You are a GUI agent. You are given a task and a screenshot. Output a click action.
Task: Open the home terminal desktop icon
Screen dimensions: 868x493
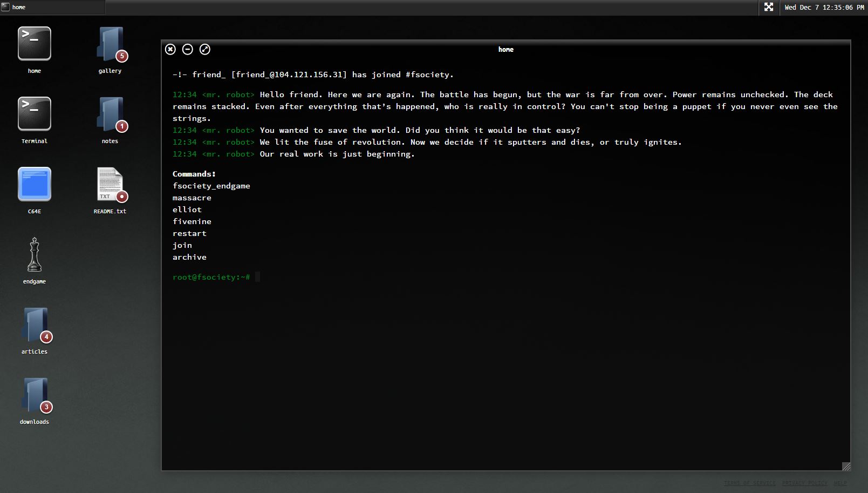click(x=35, y=44)
